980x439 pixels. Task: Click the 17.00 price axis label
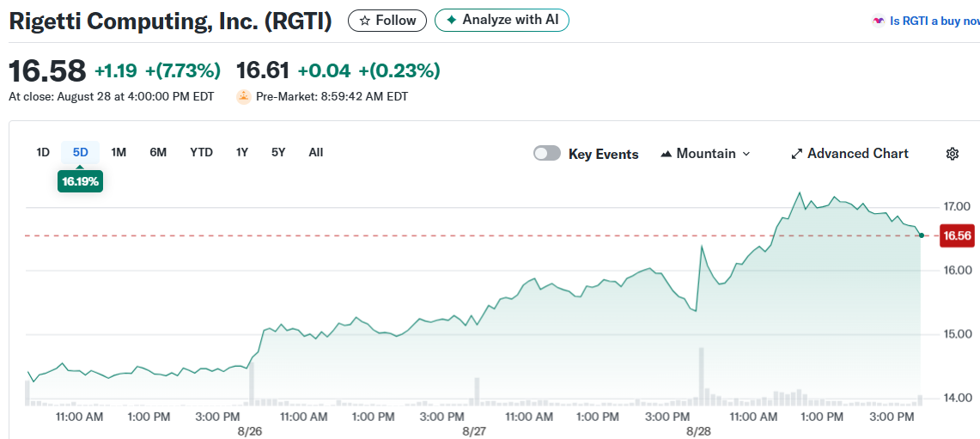(x=956, y=206)
